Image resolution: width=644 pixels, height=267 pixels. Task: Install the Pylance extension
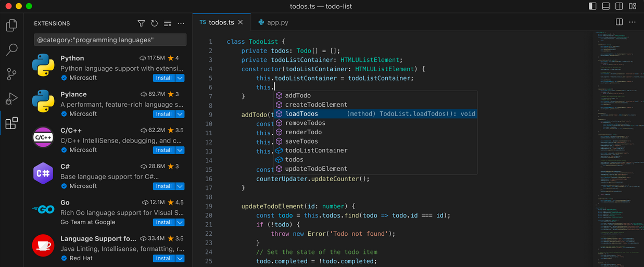(x=164, y=114)
